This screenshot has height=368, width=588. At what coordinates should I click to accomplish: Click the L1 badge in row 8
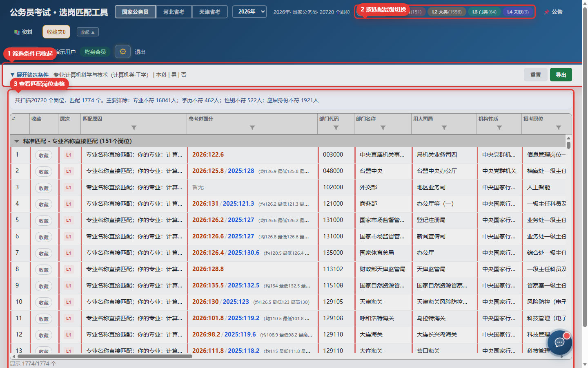[x=69, y=269]
